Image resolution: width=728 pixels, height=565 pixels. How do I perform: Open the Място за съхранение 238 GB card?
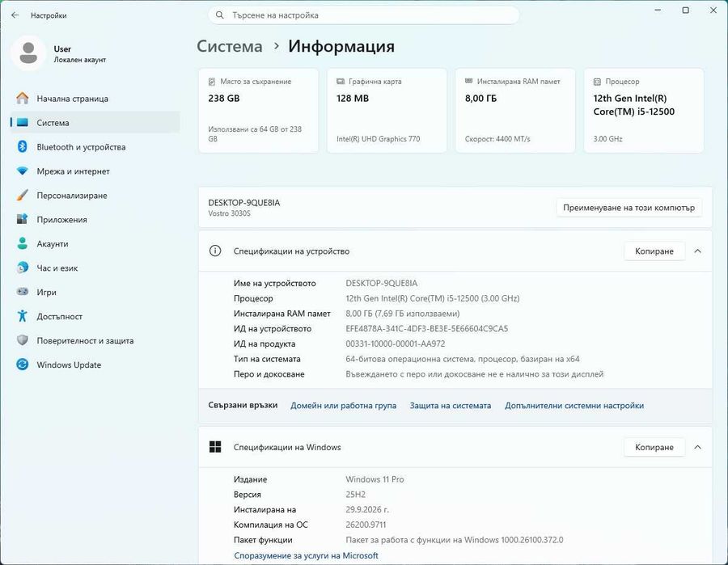(x=258, y=111)
